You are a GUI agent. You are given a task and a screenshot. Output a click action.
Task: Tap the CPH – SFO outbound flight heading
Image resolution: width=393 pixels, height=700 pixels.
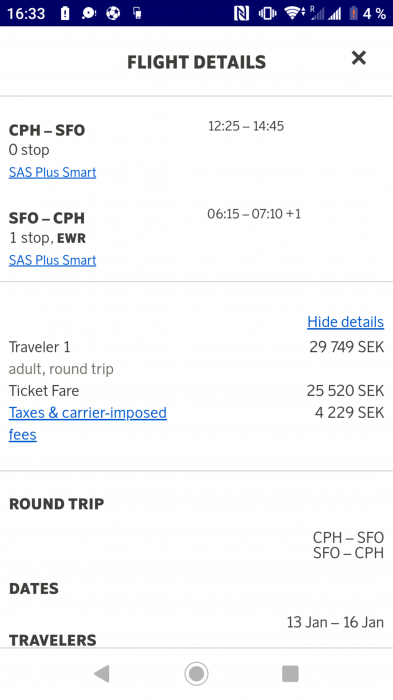(47, 130)
